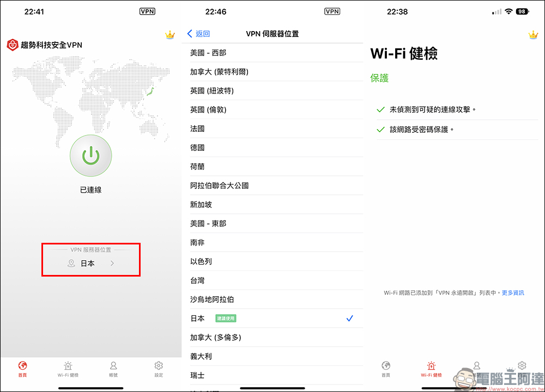This screenshot has width=545, height=392.
Task: Switch to Wi-Fi 健檢 tab on left screen
Action: pyautogui.click(x=68, y=369)
